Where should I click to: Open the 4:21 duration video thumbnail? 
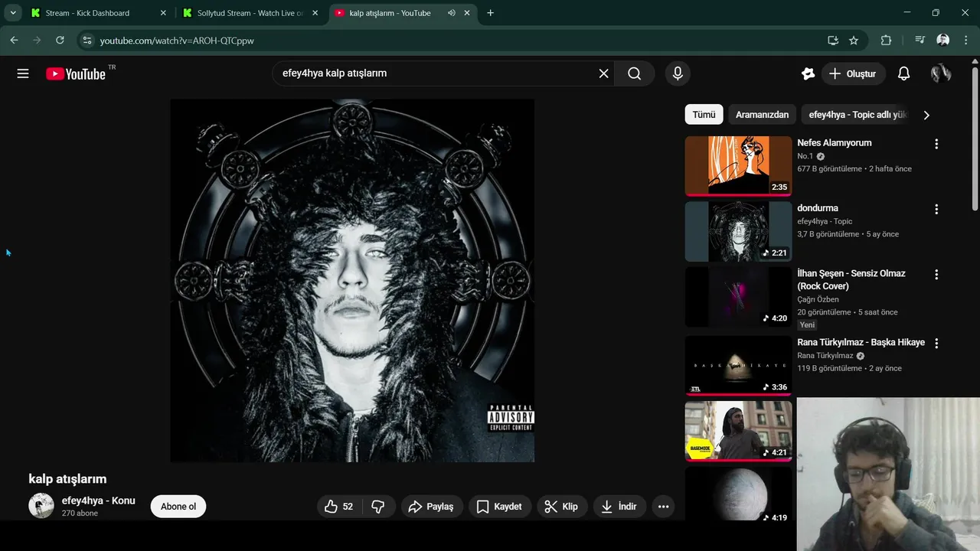(738, 431)
